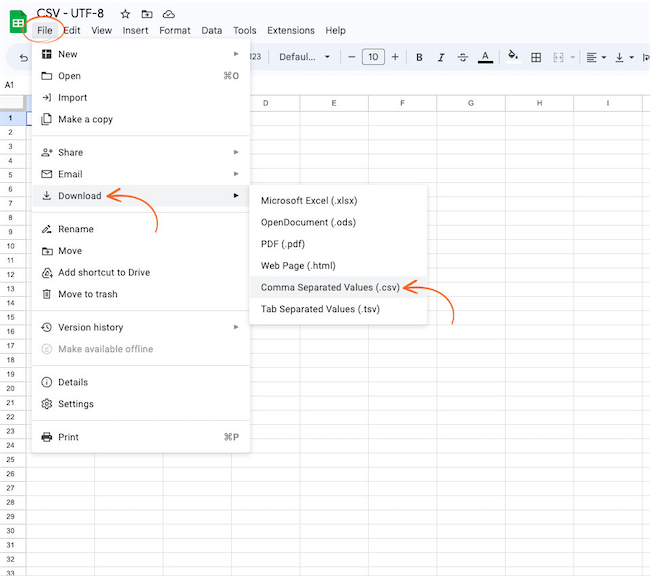
Task: Download as Comma Separated Values (.csv)
Action: click(x=338, y=287)
